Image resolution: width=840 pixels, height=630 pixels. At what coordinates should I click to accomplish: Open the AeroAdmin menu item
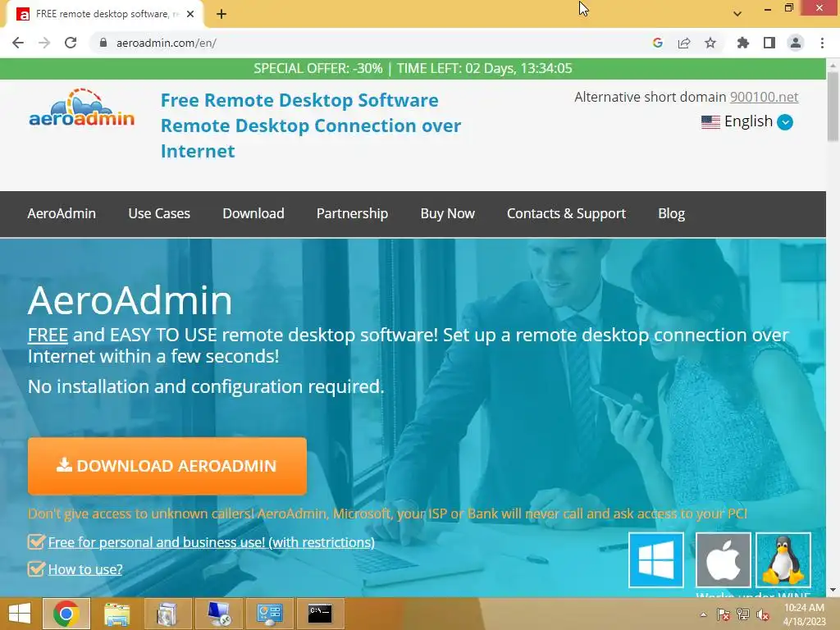pos(62,214)
